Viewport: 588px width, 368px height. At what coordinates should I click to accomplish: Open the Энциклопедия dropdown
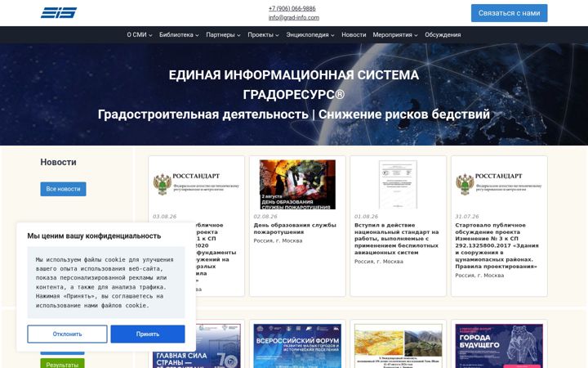(x=310, y=34)
